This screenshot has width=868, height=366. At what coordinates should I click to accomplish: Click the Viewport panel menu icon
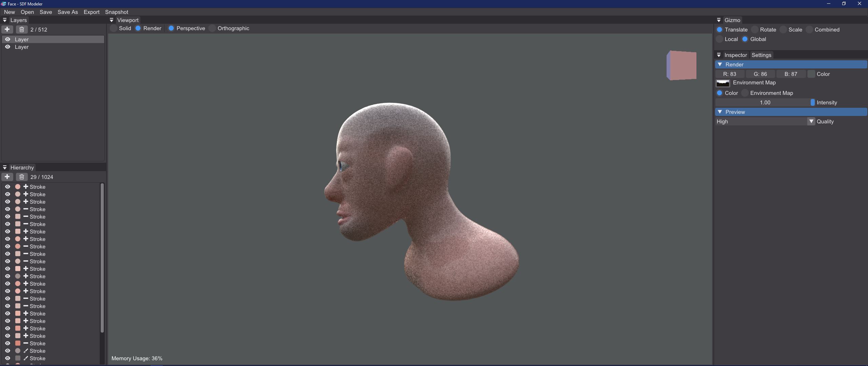click(x=112, y=20)
